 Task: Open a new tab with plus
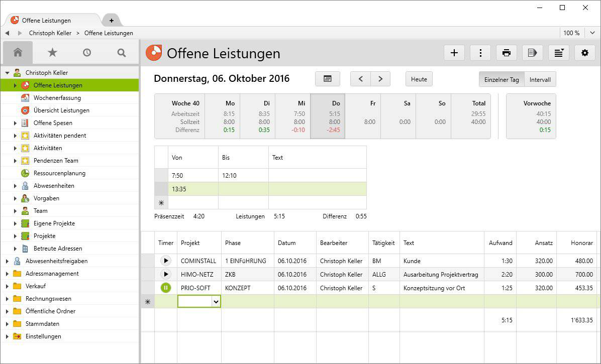coord(112,21)
